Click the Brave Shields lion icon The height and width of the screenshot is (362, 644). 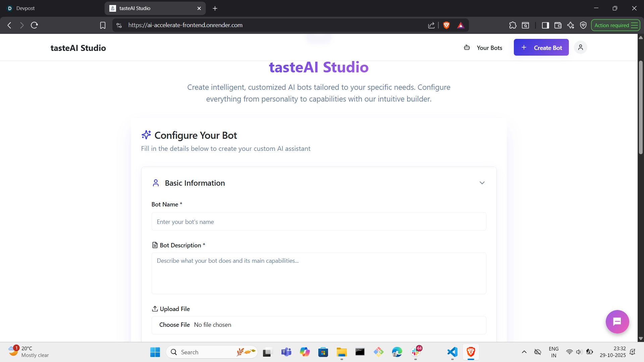click(446, 25)
